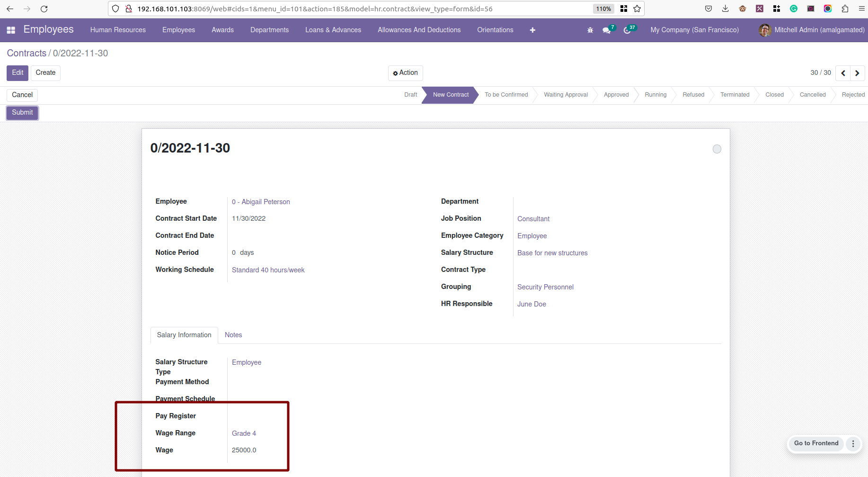Open the June Doe HR responsible link

pyautogui.click(x=531, y=304)
